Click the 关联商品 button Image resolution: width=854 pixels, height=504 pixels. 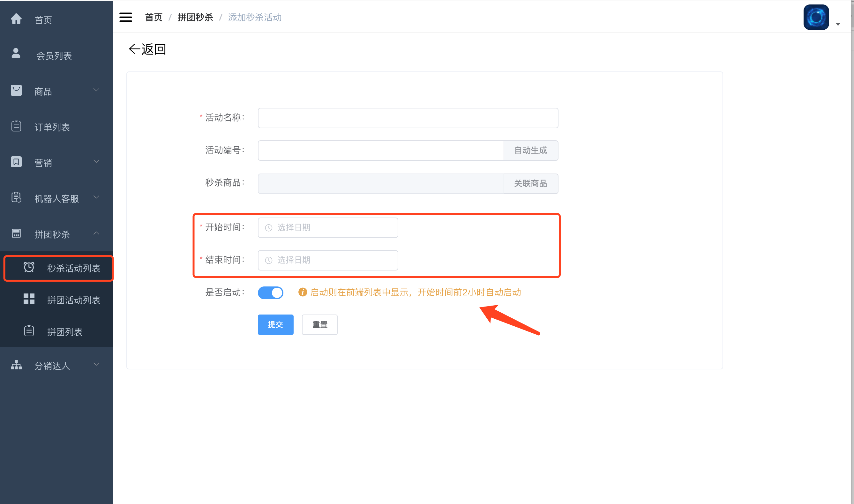(x=531, y=184)
